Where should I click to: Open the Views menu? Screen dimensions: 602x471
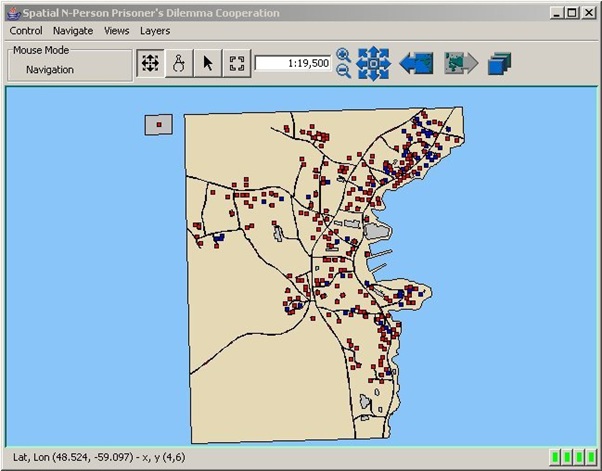click(x=117, y=31)
